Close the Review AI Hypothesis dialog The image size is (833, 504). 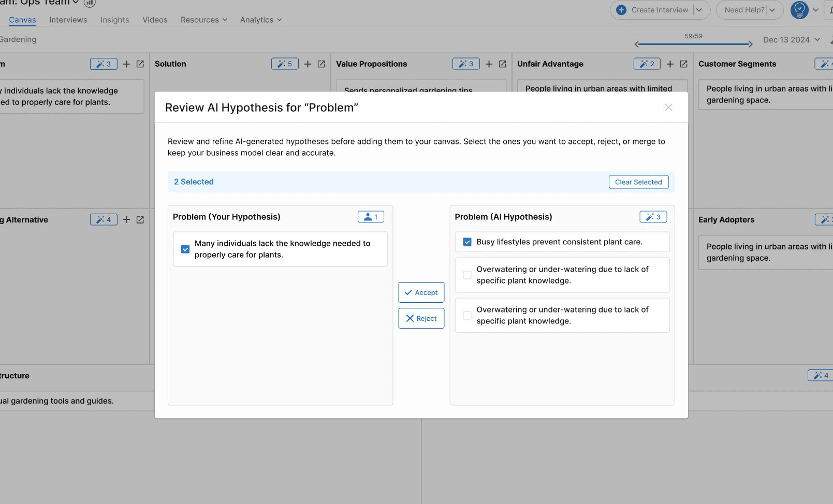(668, 108)
